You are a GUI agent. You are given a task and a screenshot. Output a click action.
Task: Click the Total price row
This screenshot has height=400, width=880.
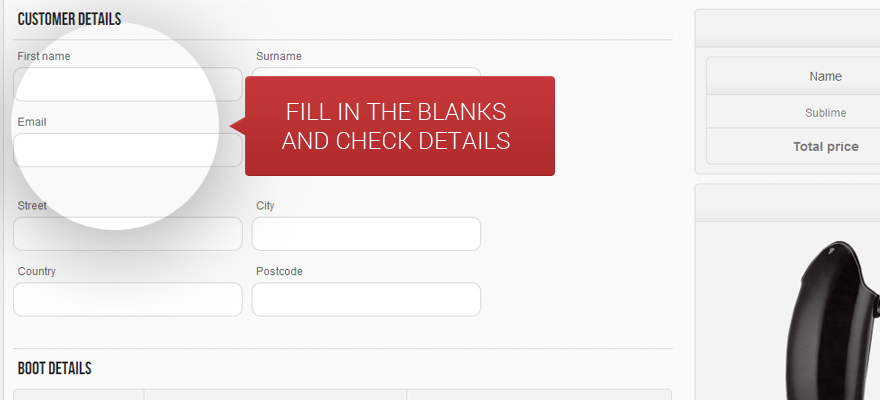[x=825, y=146]
